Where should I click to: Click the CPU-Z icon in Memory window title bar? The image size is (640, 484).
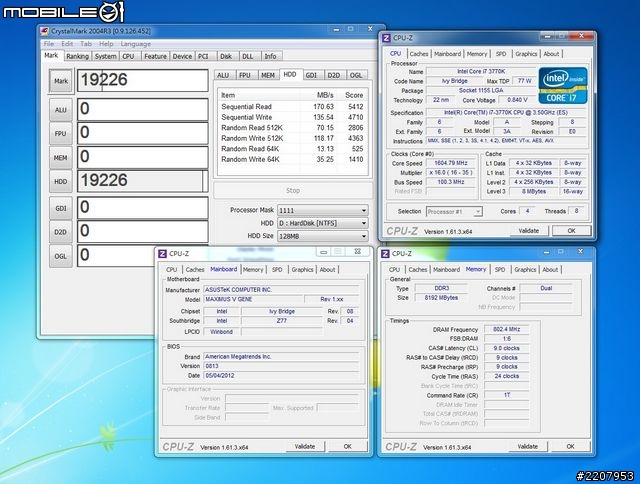click(385, 253)
